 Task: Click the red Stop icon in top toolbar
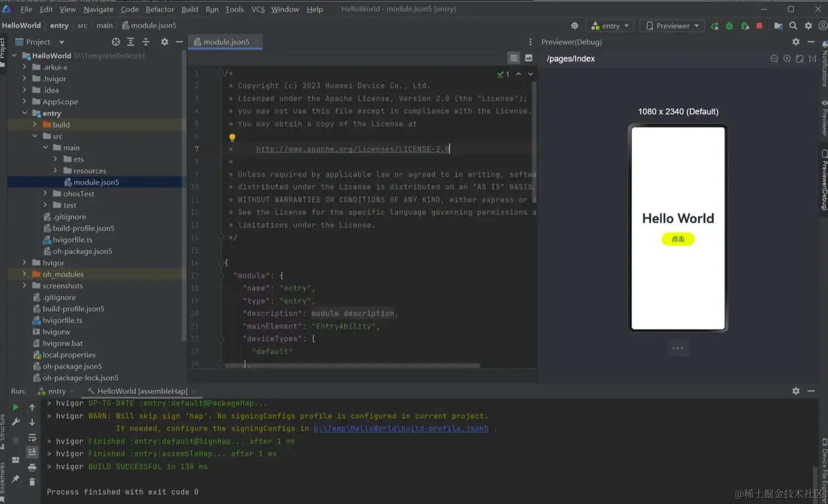click(x=759, y=25)
